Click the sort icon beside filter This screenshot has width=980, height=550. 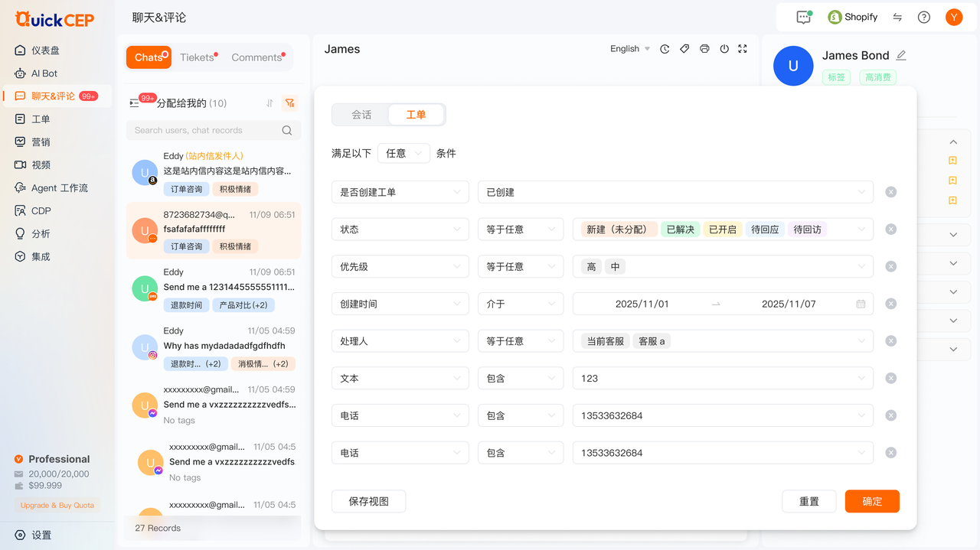click(x=269, y=103)
